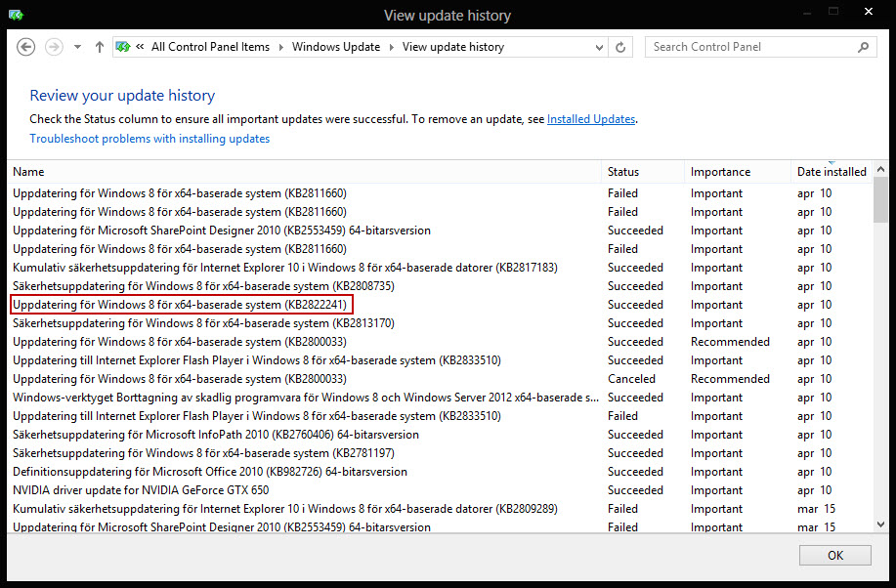
Task: Click the title bar Windows Update icon
Action: click(16, 15)
